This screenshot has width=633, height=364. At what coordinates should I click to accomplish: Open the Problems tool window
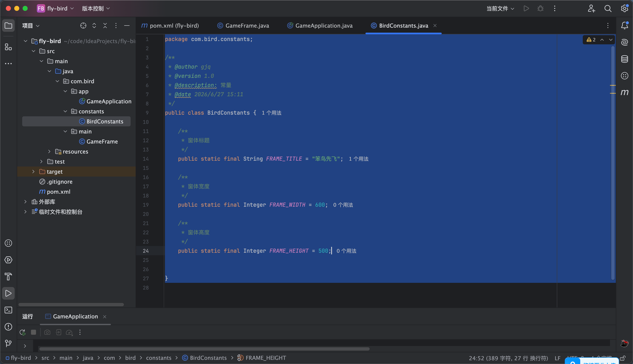[8, 327]
